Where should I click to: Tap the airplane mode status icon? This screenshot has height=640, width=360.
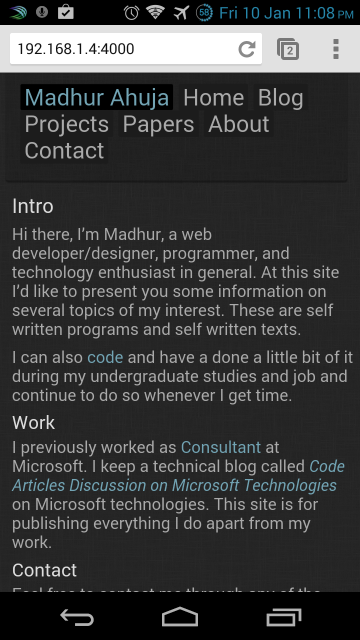click(x=181, y=12)
